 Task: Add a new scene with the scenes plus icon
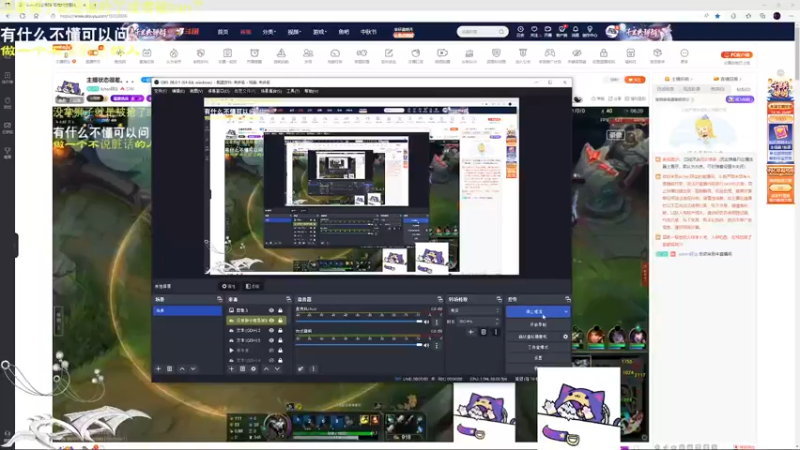pos(158,368)
